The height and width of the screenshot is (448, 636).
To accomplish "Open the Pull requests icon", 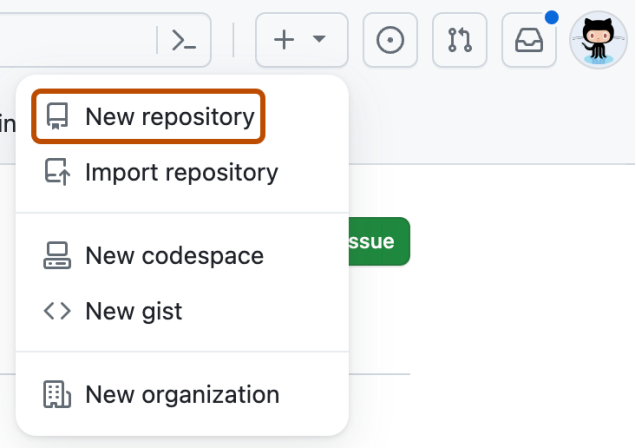I will tap(459, 40).
